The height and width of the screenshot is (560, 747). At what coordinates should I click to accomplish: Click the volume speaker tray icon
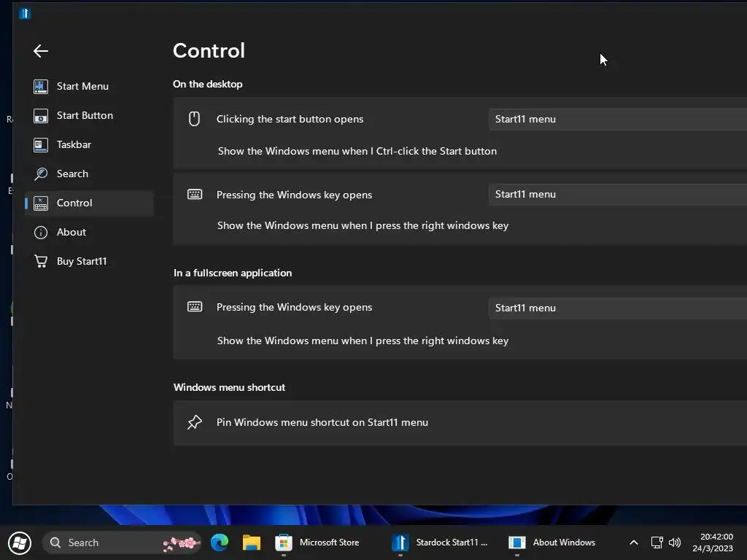(675, 542)
